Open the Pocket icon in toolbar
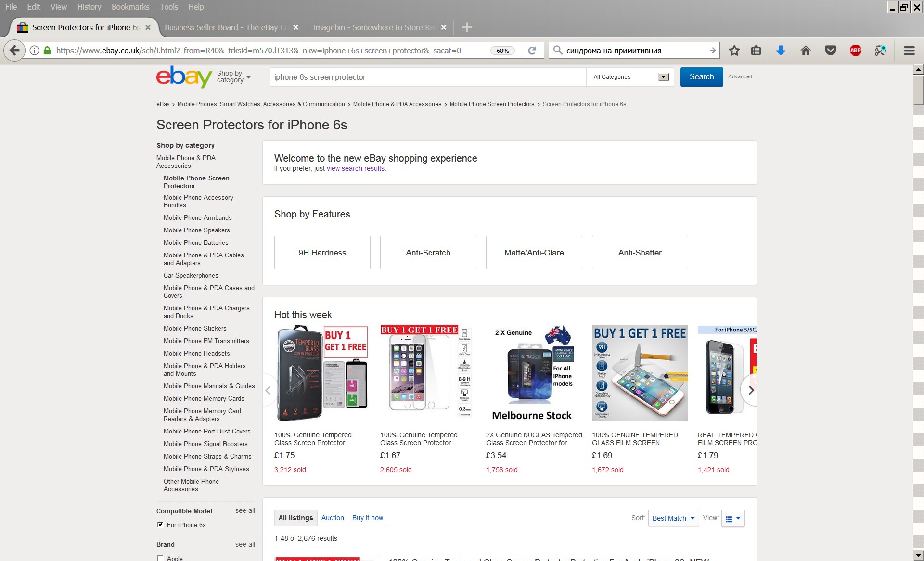This screenshot has height=561, width=924. click(x=831, y=51)
